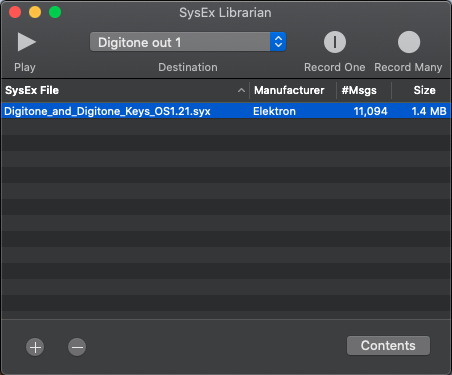Click the Record One icon
Viewport: 452px width, 375px height.
tap(335, 42)
